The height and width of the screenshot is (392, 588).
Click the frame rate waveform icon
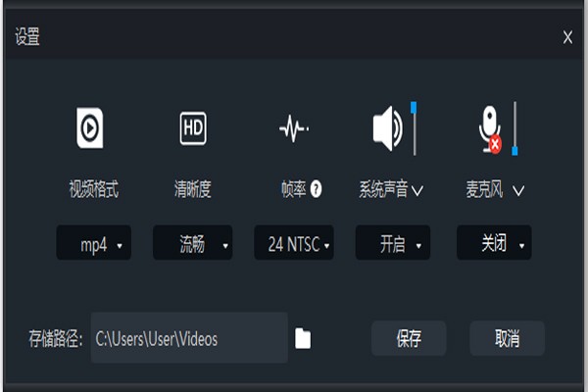[294, 128]
